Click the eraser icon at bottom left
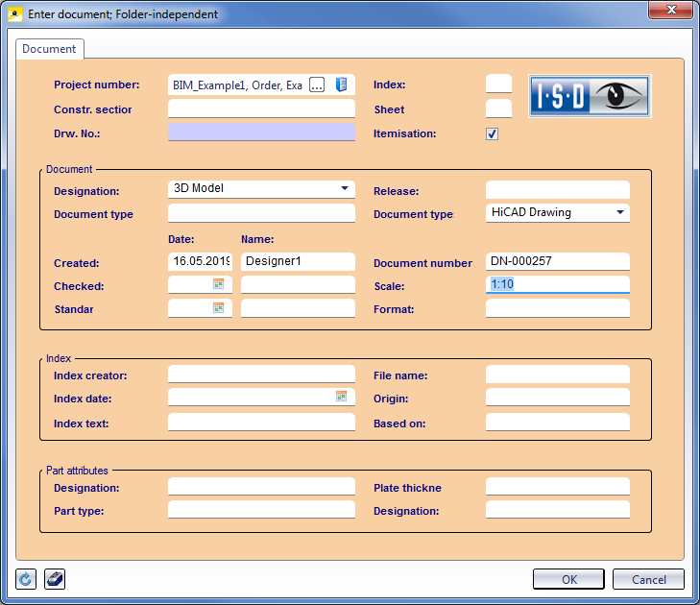The height and width of the screenshot is (605, 700). 55,579
